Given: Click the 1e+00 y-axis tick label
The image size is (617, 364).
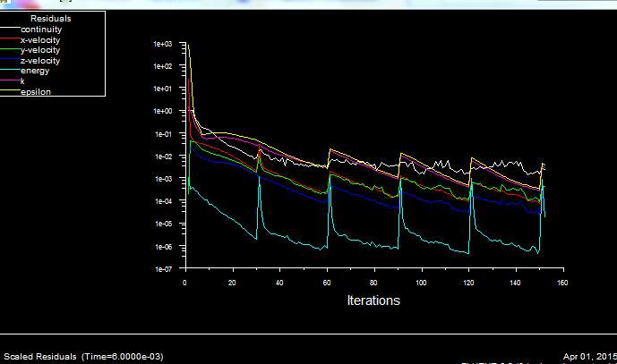Looking at the screenshot, I should pos(162,112).
